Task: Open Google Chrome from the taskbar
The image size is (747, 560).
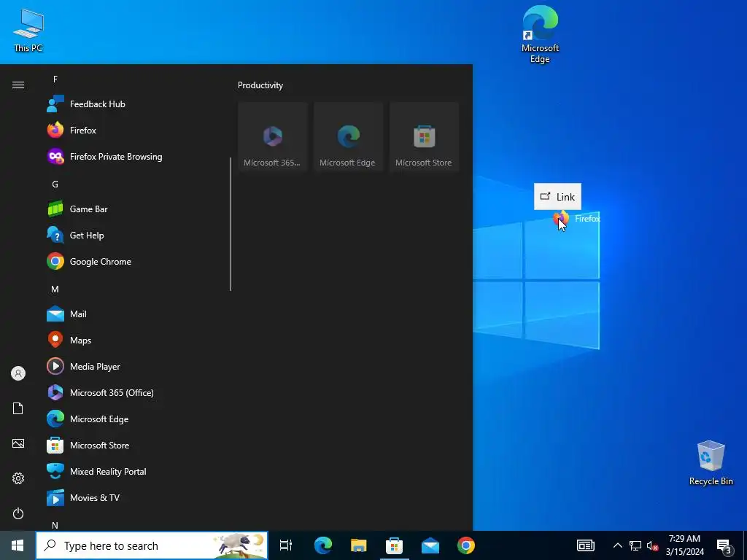Action: (466, 545)
